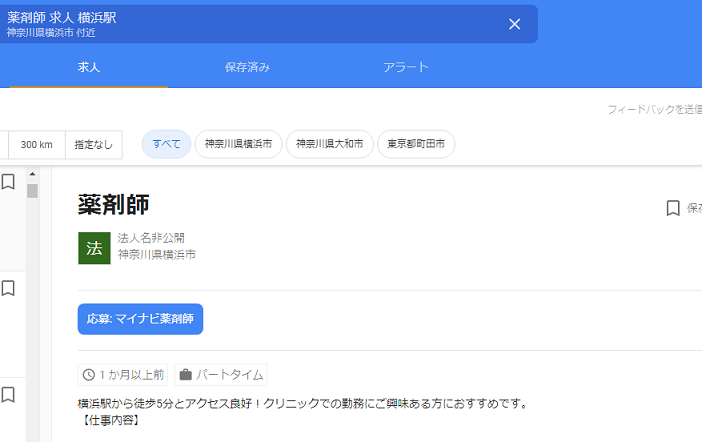The width and height of the screenshot is (702, 442).
Task: Click フィードバックを送信 link
Action: click(655, 109)
